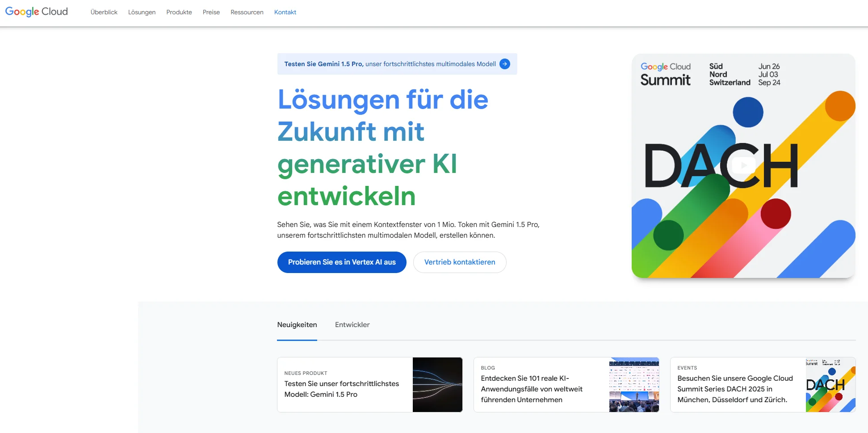Image resolution: width=868 pixels, height=433 pixels.
Task: Click the Google Cloud logo
Action: pos(37,12)
